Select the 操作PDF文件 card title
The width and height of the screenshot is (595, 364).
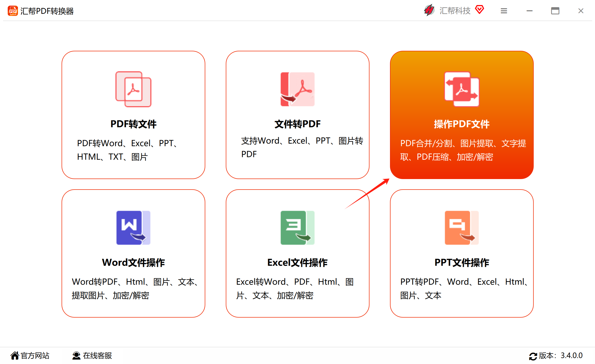(x=462, y=124)
